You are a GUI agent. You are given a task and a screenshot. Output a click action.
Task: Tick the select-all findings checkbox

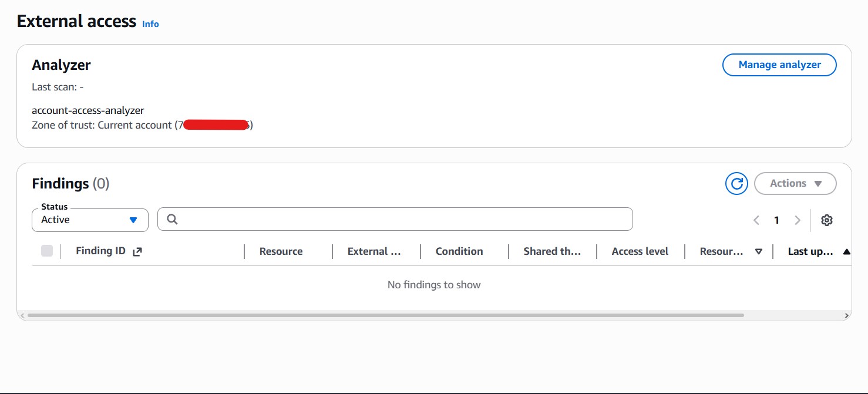(47, 251)
